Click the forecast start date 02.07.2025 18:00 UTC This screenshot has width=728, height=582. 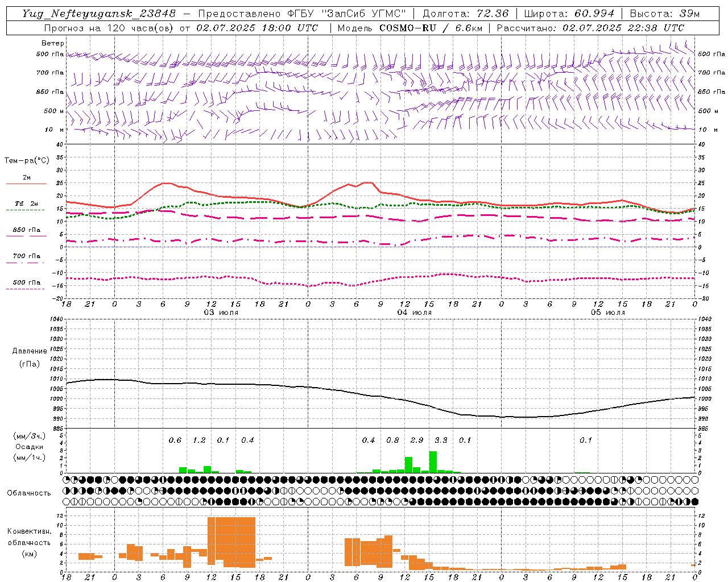click(257, 28)
